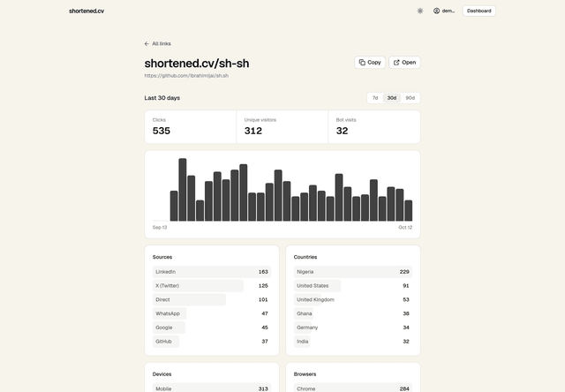Click the copy icon in Copy button
Screen dimensions: 565x392
pyautogui.click(x=362, y=63)
